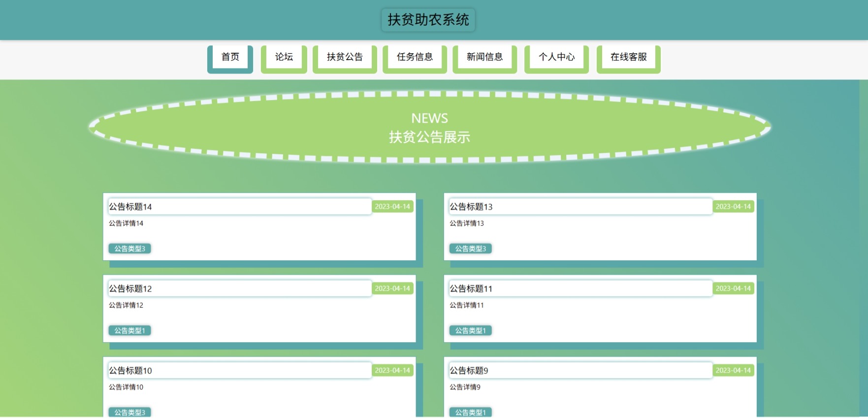Image resolution: width=868 pixels, height=418 pixels.
Task: Click the 公告详情12 description text
Action: (x=126, y=305)
